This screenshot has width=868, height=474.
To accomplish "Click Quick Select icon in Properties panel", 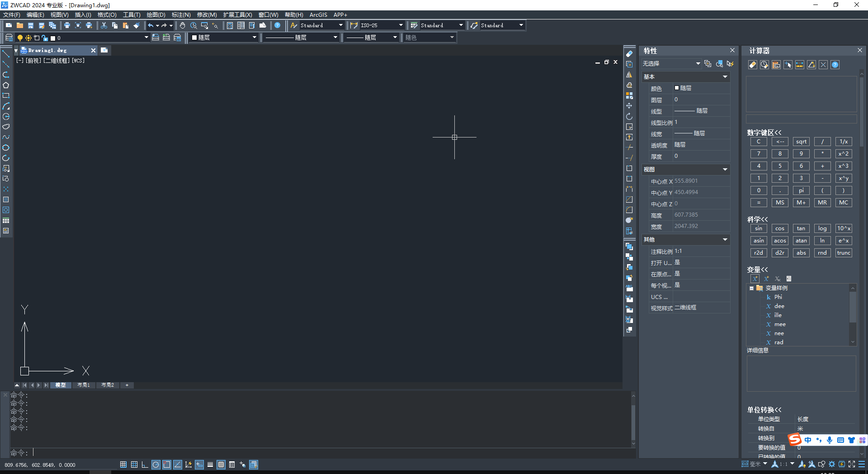I will pyautogui.click(x=730, y=64).
